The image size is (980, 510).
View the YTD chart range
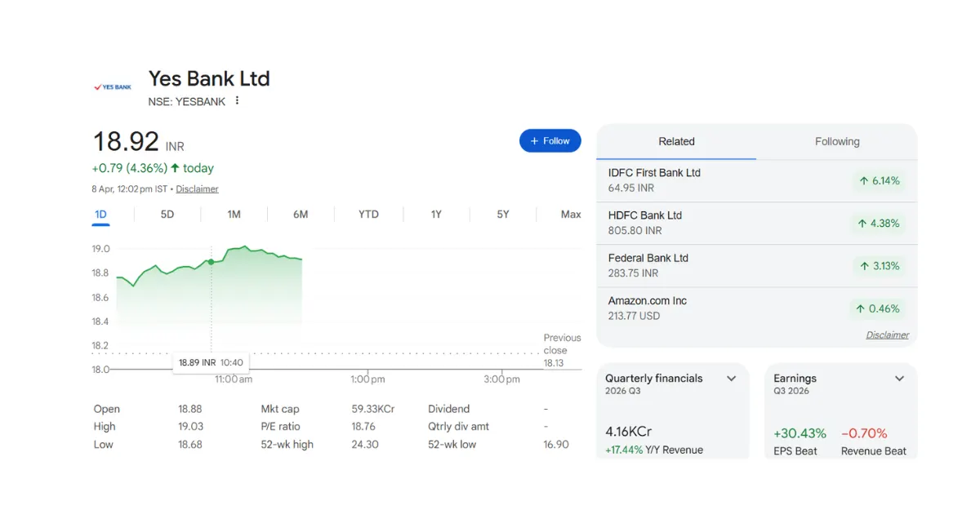(368, 215)
